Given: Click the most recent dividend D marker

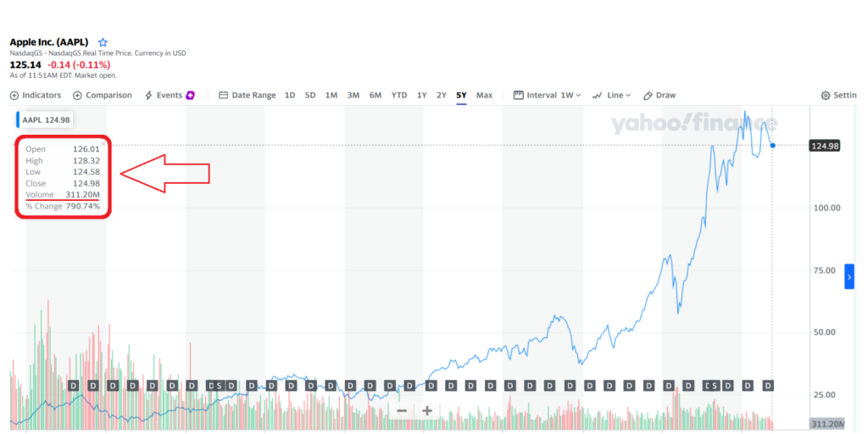Looking at the screenshot, I should 768,386.
